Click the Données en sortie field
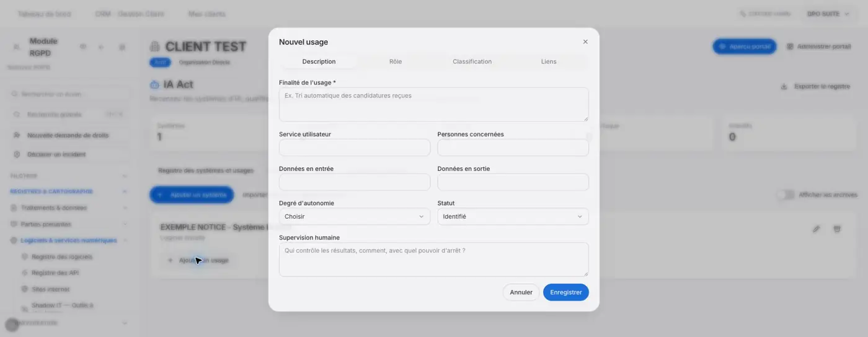Viewport: 868px width, 337px height. click(513, 182)
